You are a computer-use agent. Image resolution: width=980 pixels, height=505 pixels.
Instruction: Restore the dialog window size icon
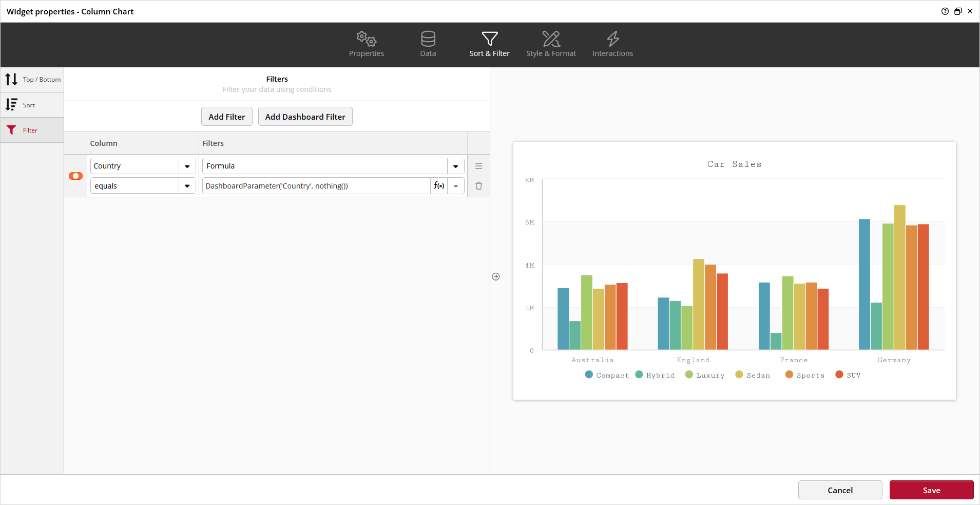[958, 11]
